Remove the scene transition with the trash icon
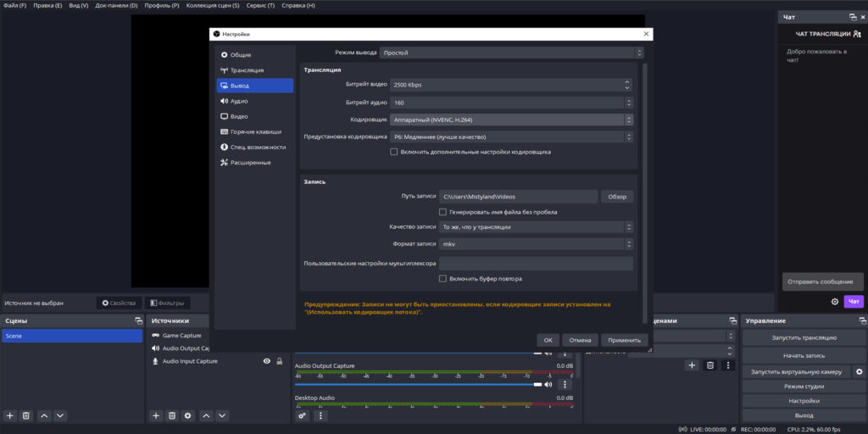This screenshot has width=868, height=434. click(710, 365)
